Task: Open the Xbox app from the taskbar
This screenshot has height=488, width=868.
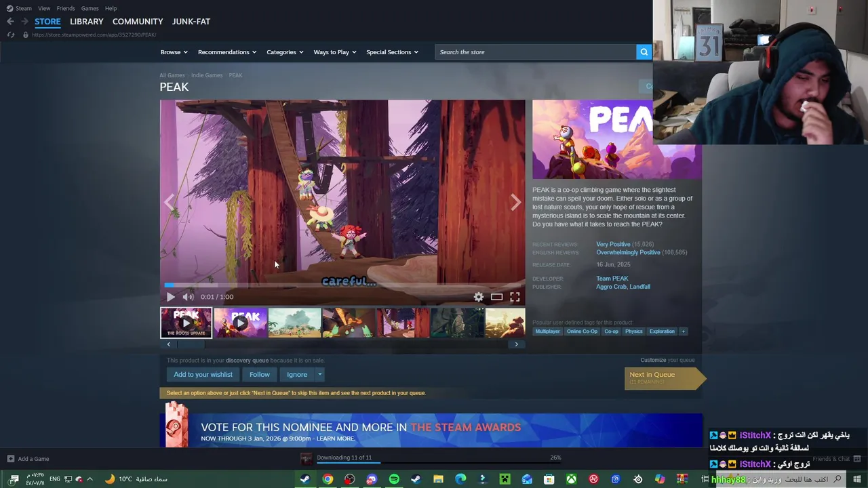Action: (x=572, y=479)
